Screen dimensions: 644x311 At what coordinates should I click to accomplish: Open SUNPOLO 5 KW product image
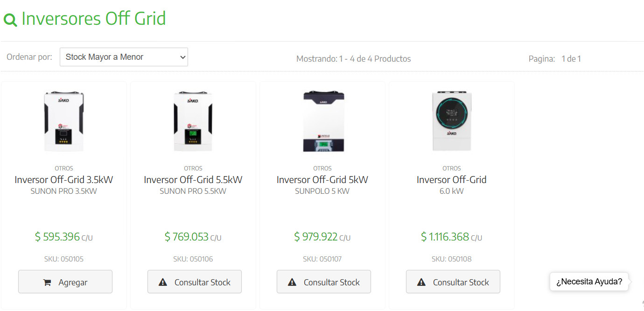[x=322, y=121]
